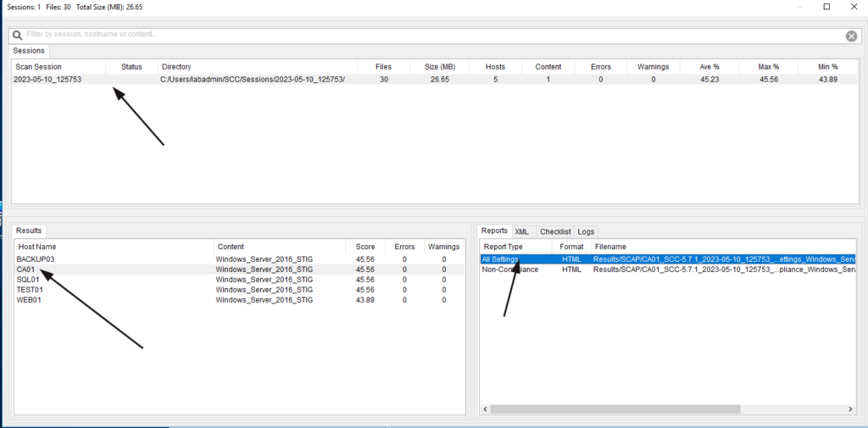Sort results by Host Name column header
868x428 pixels.
[114, 247]
